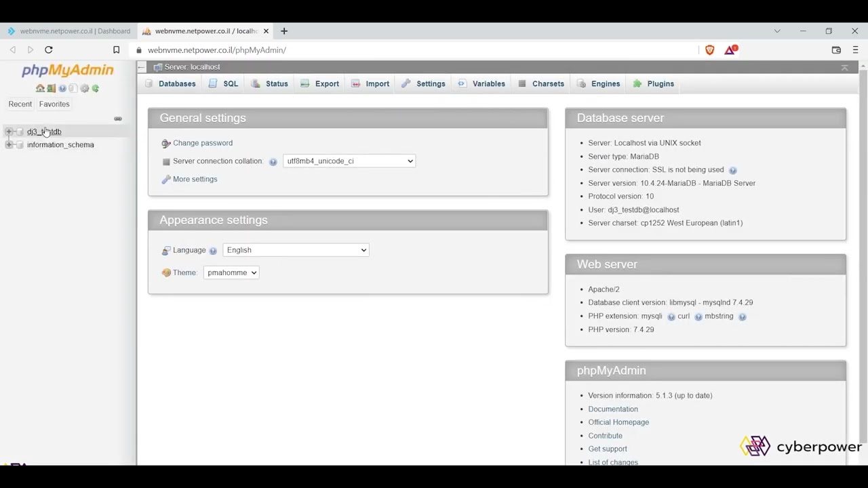The image size is (868, 488).
Task: Click the page vertical scrollbar
Action: [863, 258]
